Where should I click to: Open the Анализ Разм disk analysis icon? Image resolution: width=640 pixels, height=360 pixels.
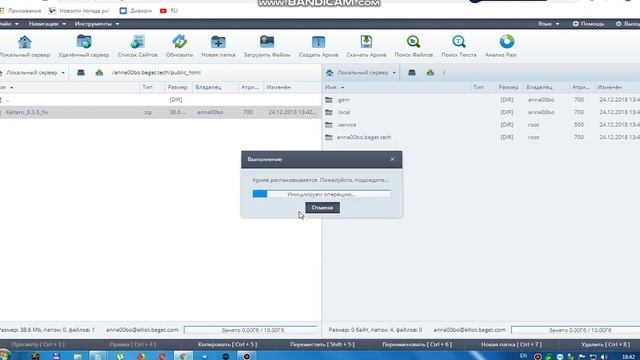[x=507, y=42]
